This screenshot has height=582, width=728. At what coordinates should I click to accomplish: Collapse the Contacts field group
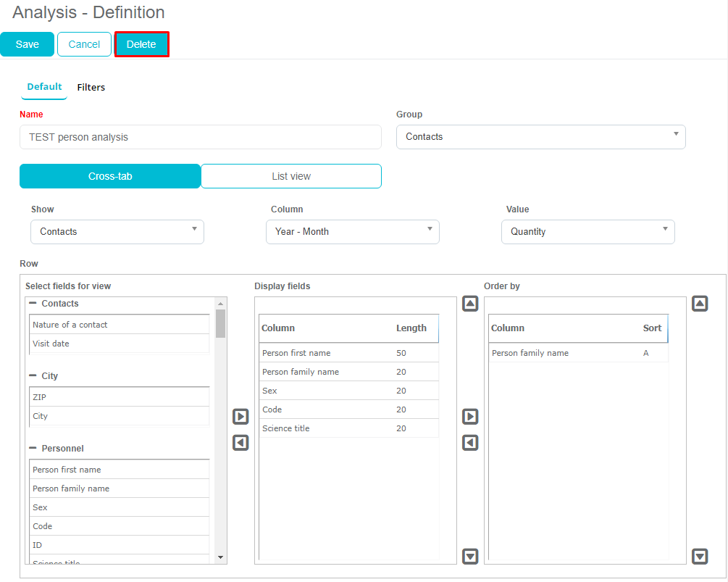33,304
